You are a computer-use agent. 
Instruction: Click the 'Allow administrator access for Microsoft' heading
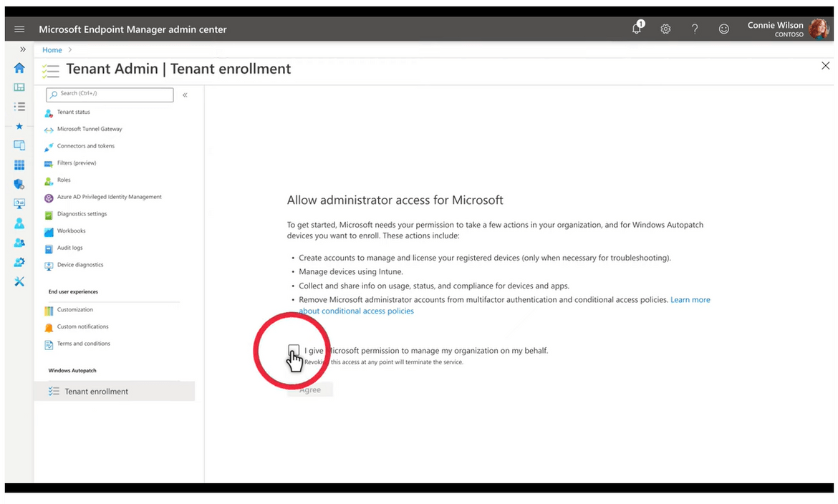[395, 200]
